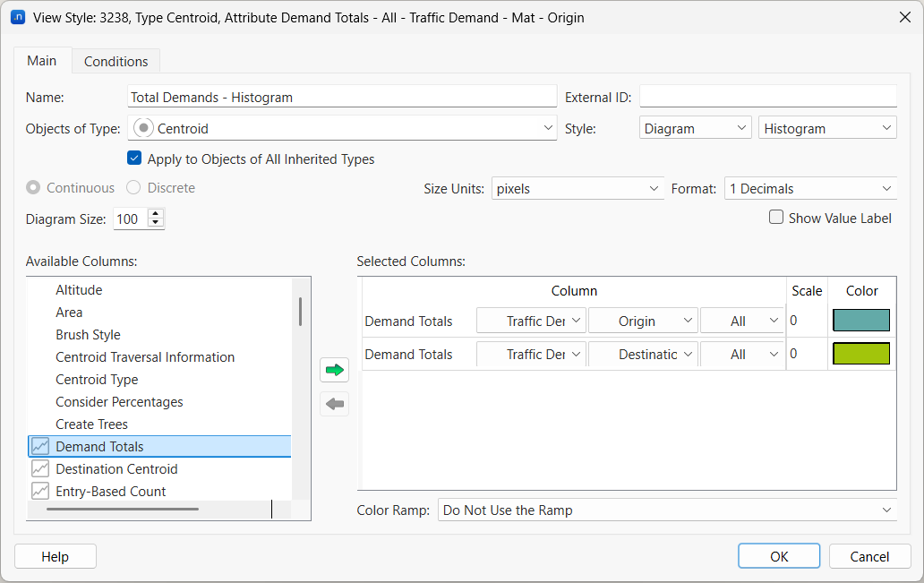924x583 pixels.
Task: Click the Demand Totals chart icon
Action: (40, 446)
